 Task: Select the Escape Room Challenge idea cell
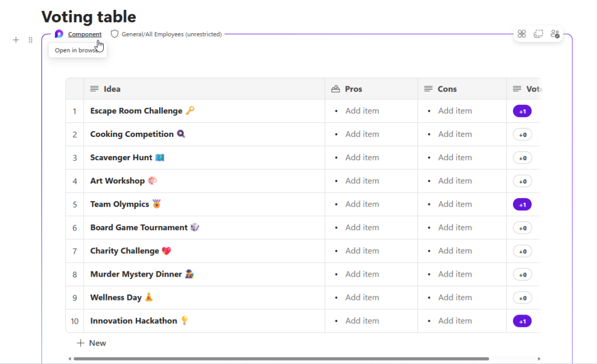pos(205,111)
